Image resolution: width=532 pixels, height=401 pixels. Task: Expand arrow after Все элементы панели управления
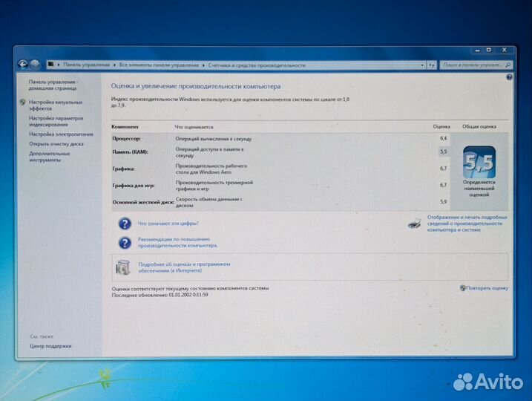pyautogui.click(x=203, y=65)
